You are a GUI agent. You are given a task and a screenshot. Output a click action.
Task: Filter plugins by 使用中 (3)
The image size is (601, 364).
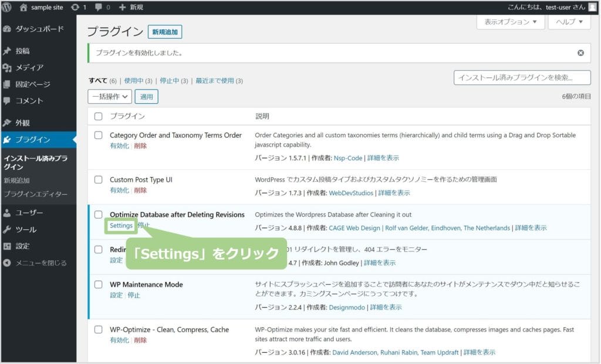coord(138,81)
